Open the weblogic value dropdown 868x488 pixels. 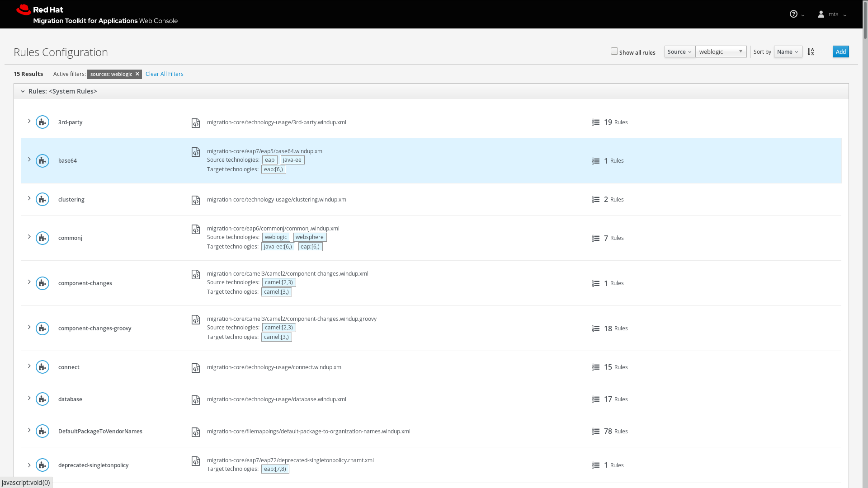click(x=721, y=52)
